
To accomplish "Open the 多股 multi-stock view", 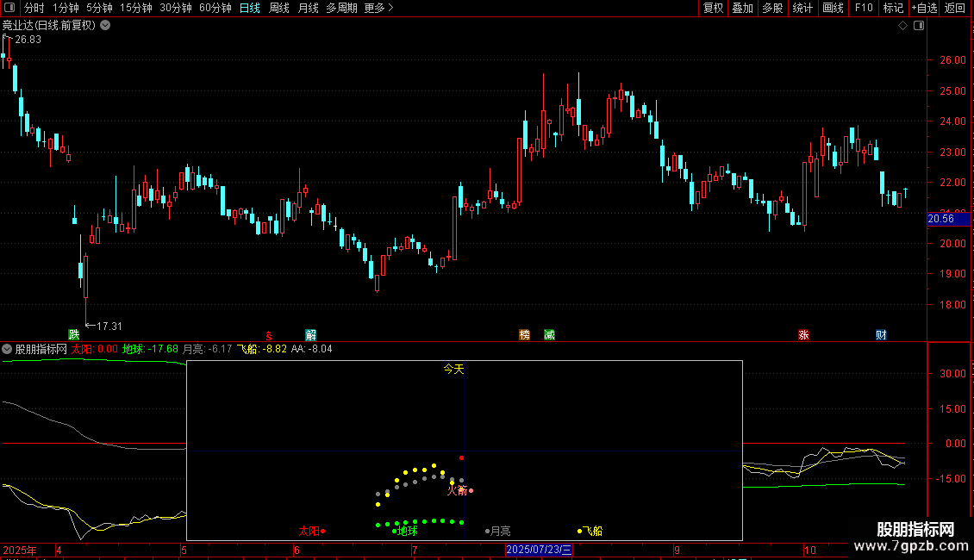I will [x=772, y=8].
